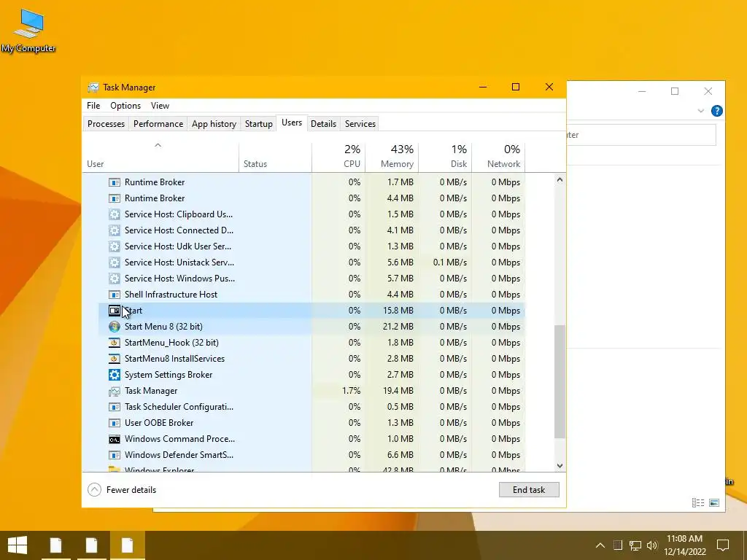Sort by the Status column header
The width and height of the screenshot is (747, 560).
[275, 157]
